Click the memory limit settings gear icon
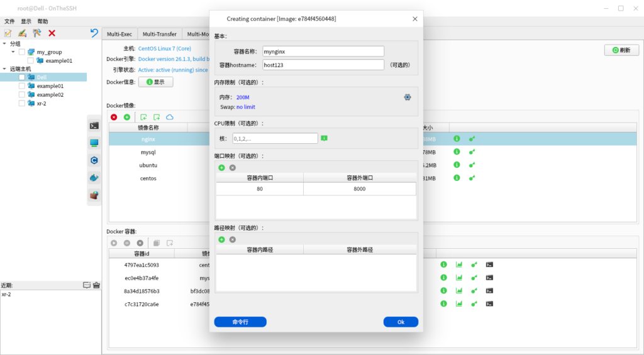Screen dimensions: 644x355 [408, 97]
